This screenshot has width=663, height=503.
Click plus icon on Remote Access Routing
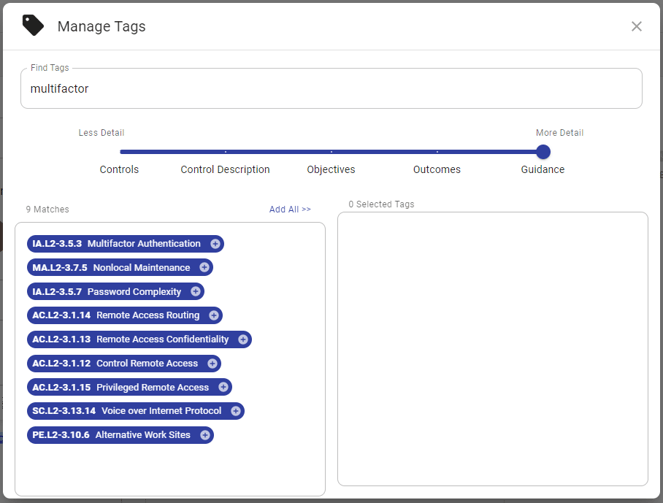[214, 315]
